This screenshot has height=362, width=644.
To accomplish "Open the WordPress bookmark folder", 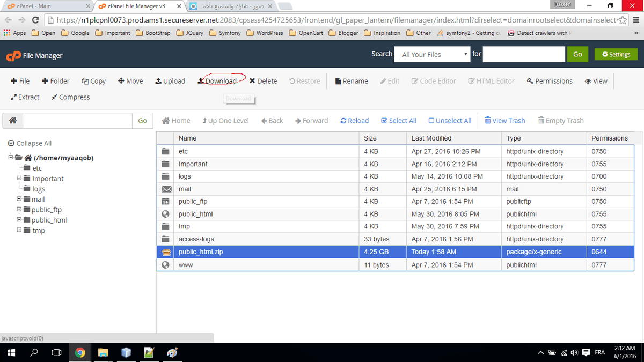I will coord(265,33).
